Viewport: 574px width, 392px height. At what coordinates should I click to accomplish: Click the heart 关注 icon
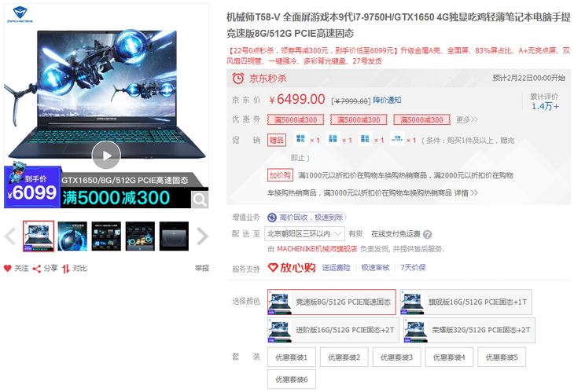[9, 269]
